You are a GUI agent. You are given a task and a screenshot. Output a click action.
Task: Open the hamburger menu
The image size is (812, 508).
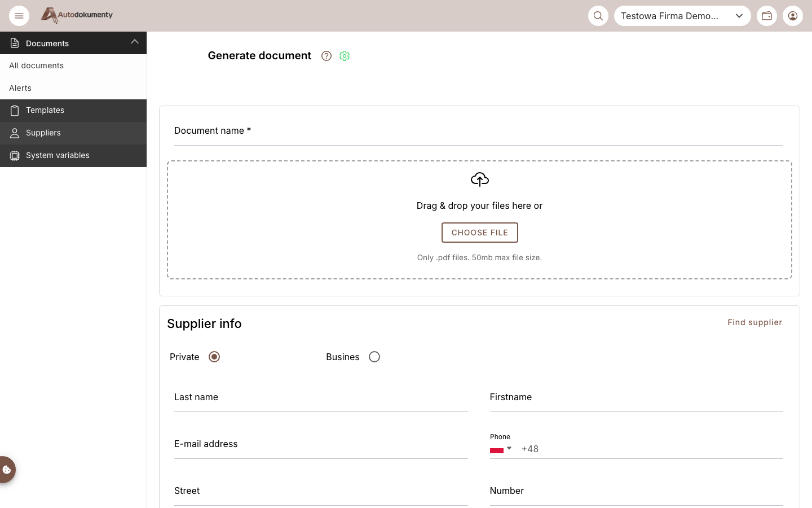coord(19,16)
